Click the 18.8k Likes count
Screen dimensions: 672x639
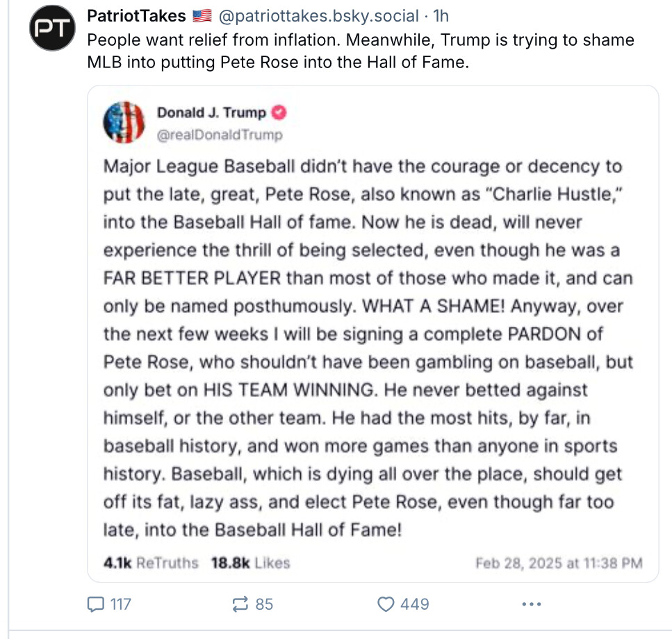(x=250, y=563)
